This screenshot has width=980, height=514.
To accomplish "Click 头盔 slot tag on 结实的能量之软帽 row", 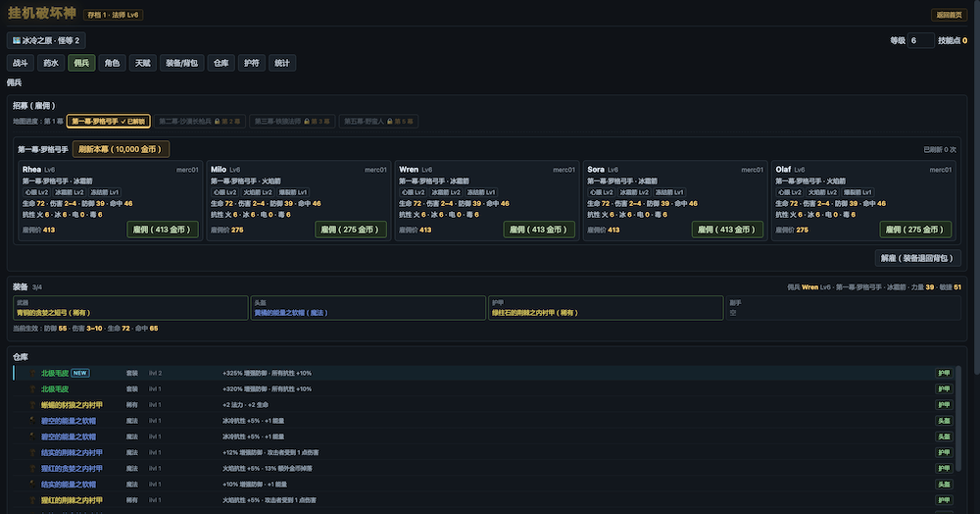I will pos(944,485).
